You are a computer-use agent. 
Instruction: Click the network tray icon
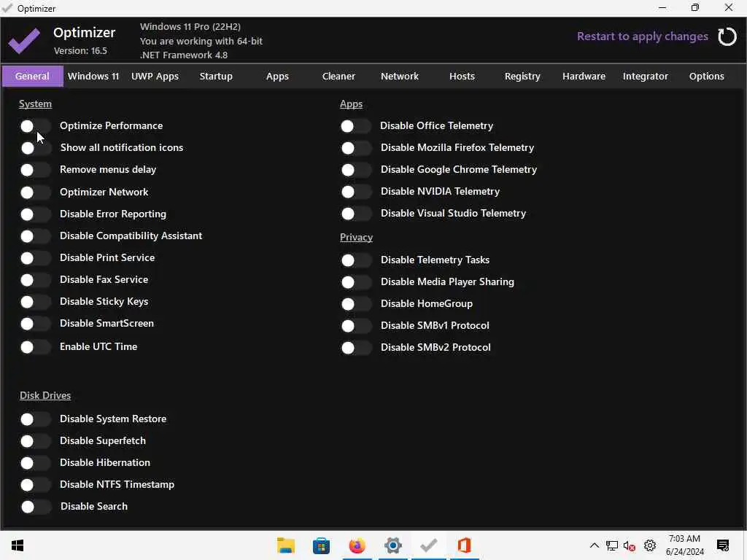click(x=612, y=545)
